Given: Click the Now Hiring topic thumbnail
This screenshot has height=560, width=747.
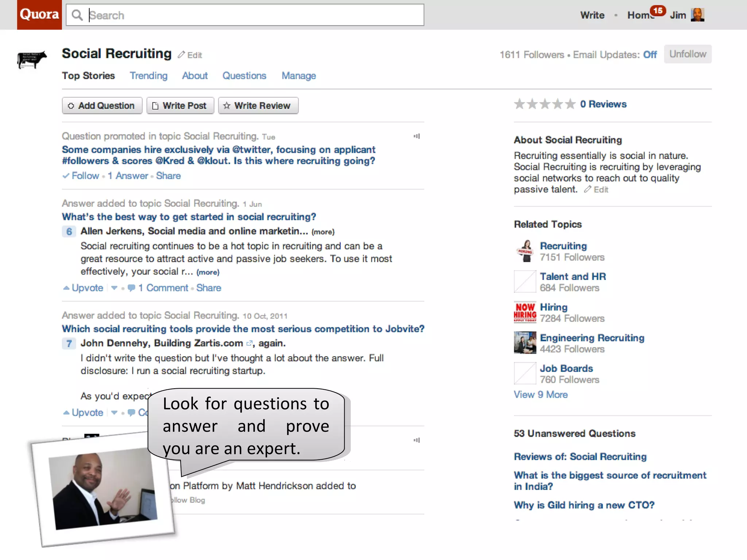Looking at the screenshot, I should tap(525, 312).
